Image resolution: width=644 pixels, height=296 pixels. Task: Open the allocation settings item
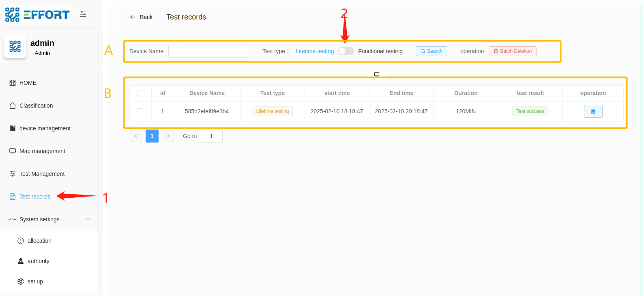(39, 241)
